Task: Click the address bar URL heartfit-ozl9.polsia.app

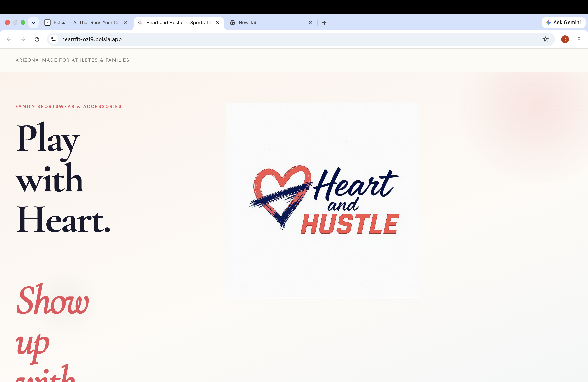Action: 91,39
